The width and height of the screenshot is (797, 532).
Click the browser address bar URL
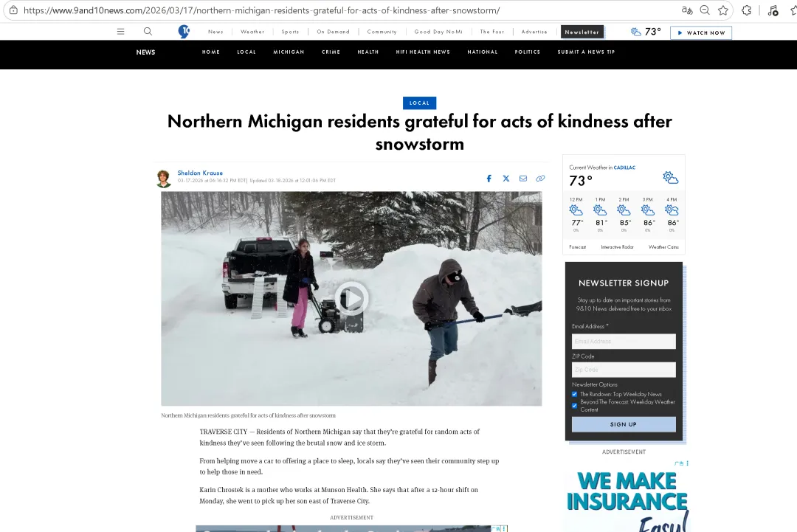point(261,10)
